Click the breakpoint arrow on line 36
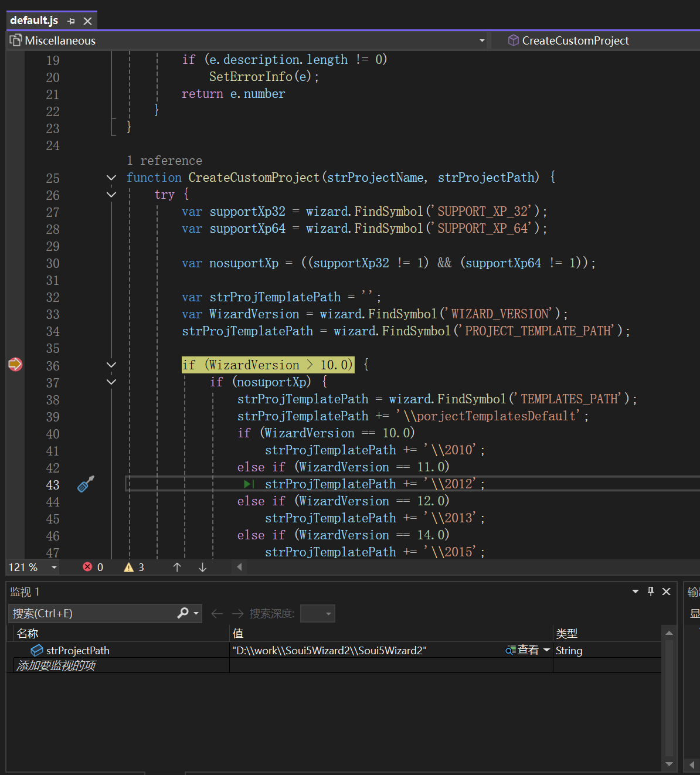 [x=15, y=365]
